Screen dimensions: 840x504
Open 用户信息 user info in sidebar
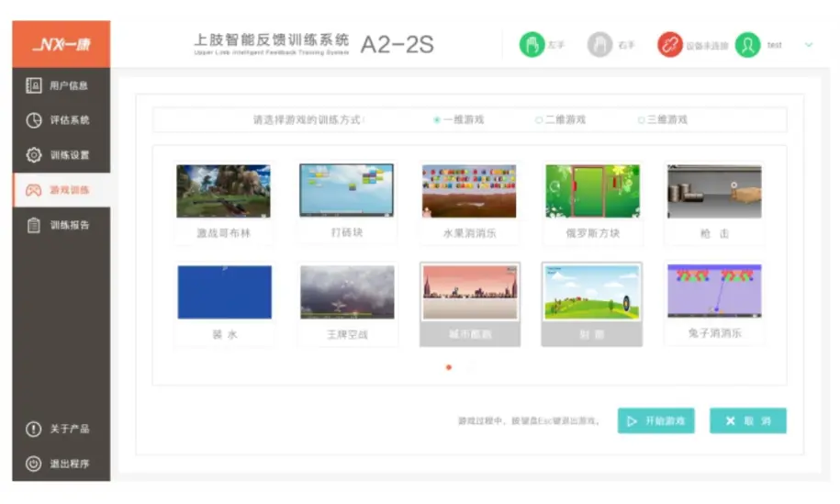pos(61,85)
